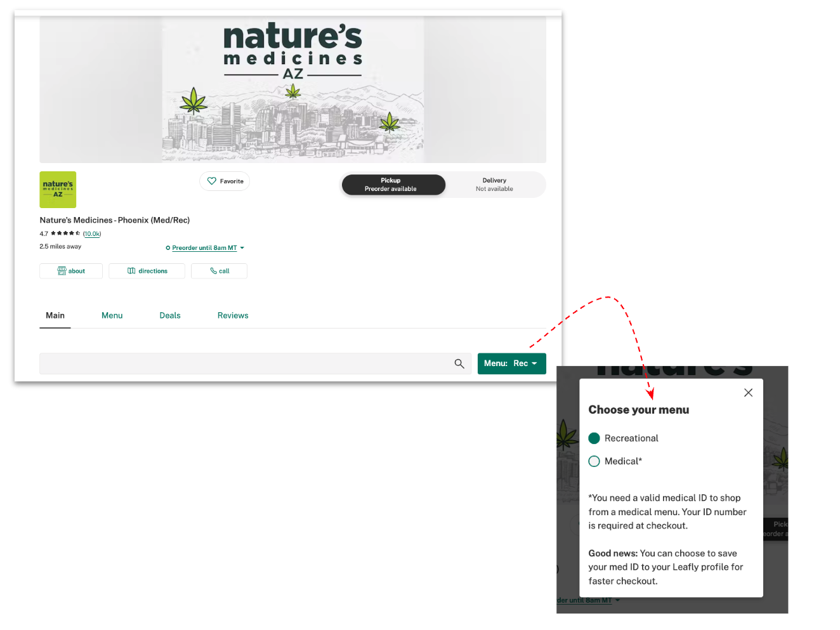Switch to the Deals tab
The height and width of the screenshot is (630, 840).
click(x=169, y=315)
